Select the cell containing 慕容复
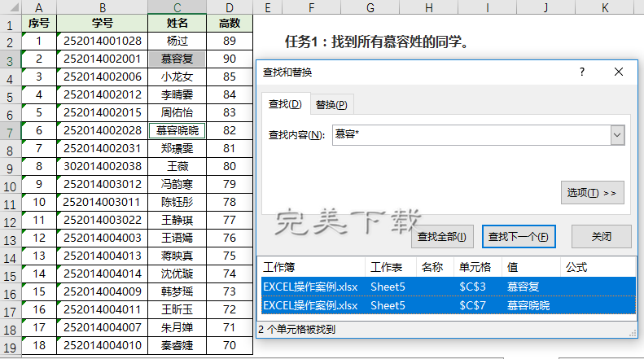Image resolution: width=644 pixels, height=359 pixels. (x=177, y=59)
